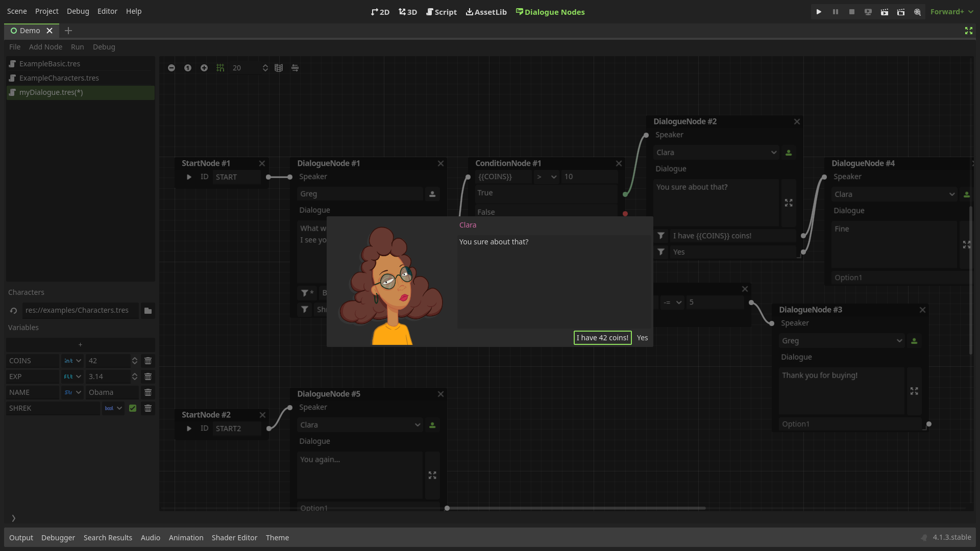This screenshot has width=980, height=551.
Task: Run the project with play icon
Action: pyautogui.click(x=819, y=12)
